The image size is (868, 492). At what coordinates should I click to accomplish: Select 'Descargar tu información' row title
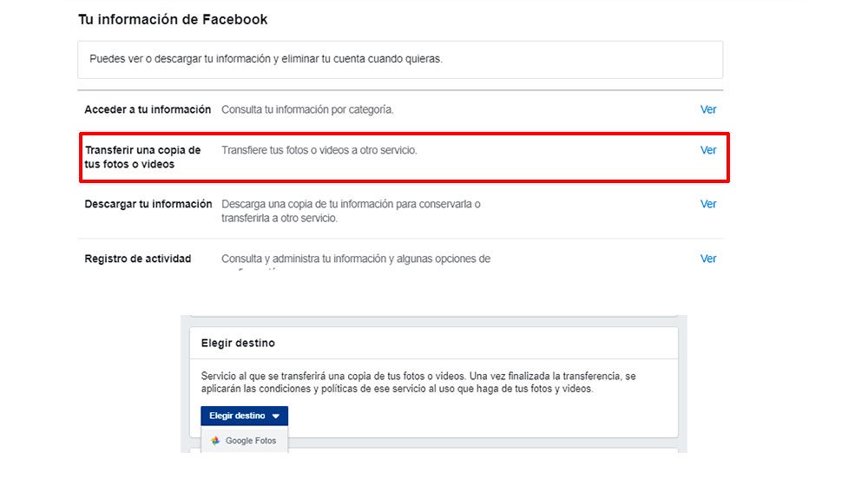coord(148,204)
